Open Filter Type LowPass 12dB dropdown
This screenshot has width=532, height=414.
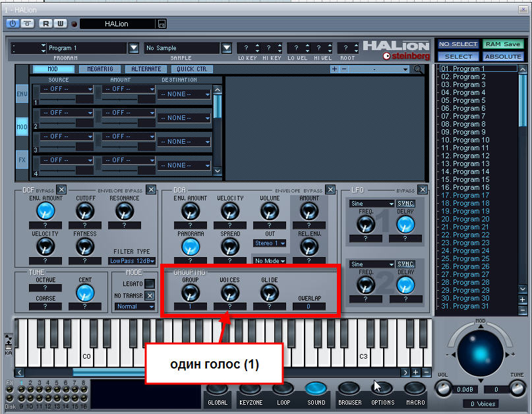click(132, 260)
